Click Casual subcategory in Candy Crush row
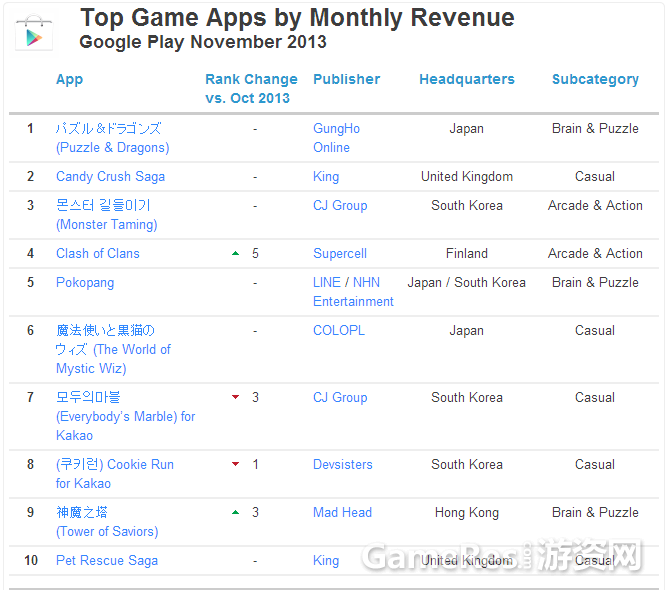 (595, 177)
